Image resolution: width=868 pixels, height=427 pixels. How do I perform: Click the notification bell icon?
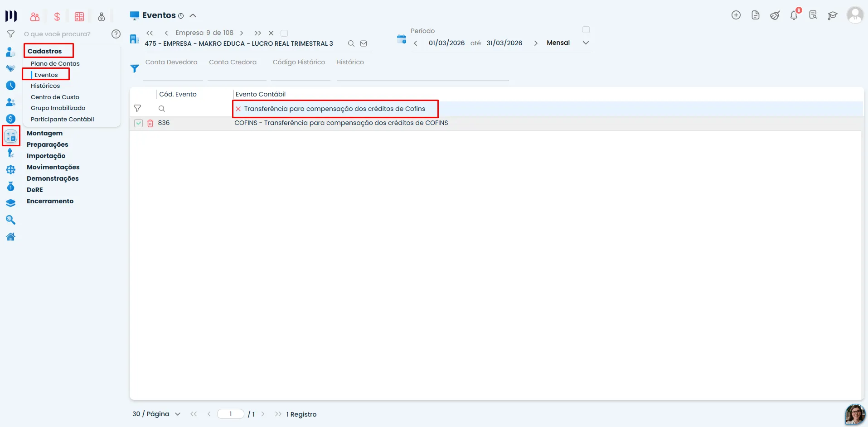pyautogui.click(x=794, y=15)
